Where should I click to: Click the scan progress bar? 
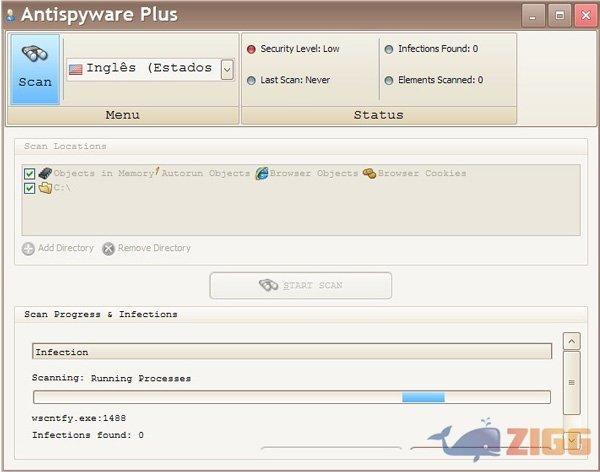(291, 397)
